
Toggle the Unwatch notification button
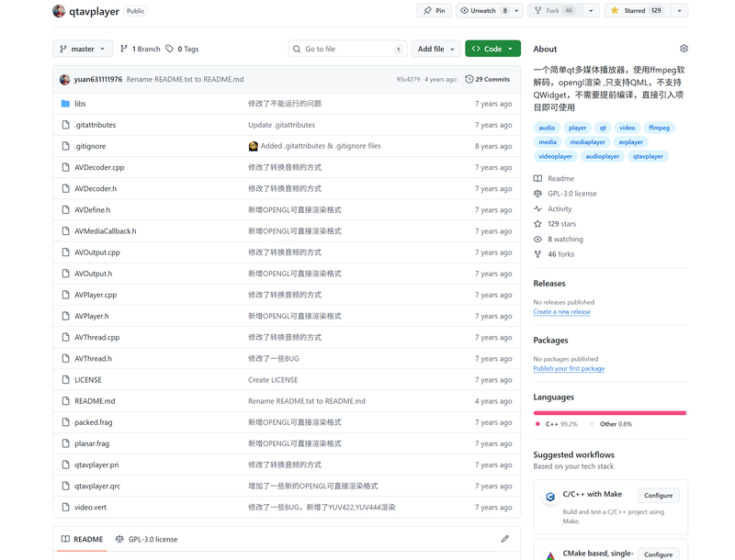pyautogui.click(x=483, y=11)
